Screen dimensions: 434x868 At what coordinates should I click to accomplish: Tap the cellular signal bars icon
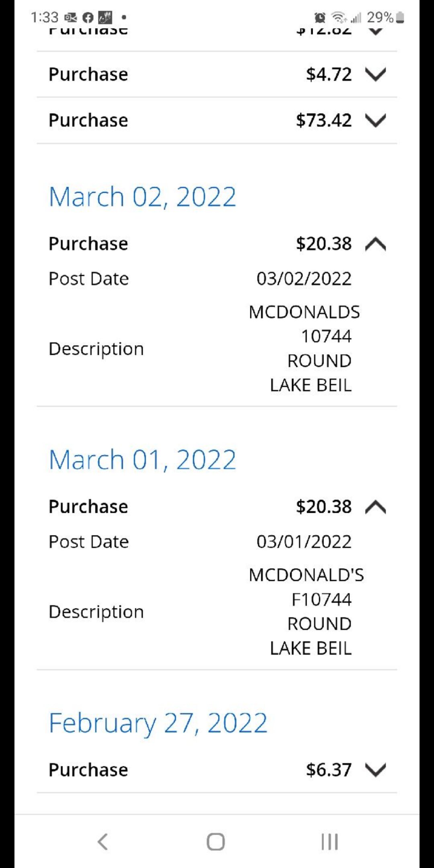tap(356, 18)
